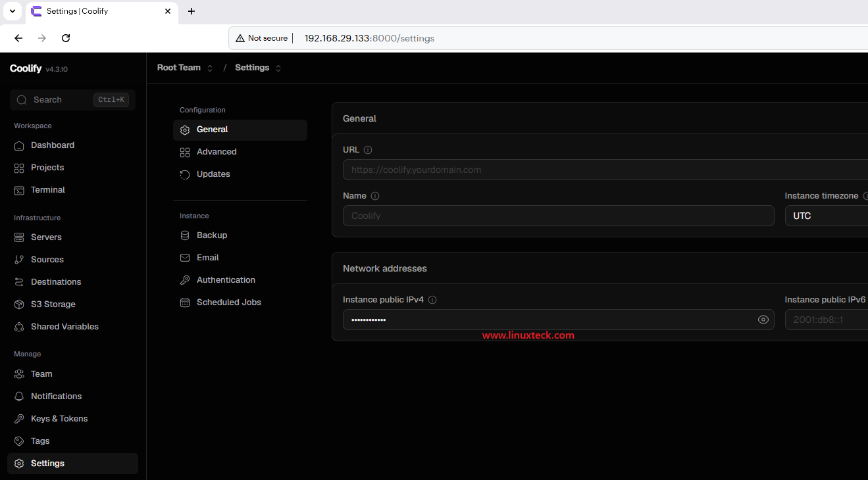Click the v4.3.10 version label
Viewport: 868px width, 480px height.
[x=57, y=69]
